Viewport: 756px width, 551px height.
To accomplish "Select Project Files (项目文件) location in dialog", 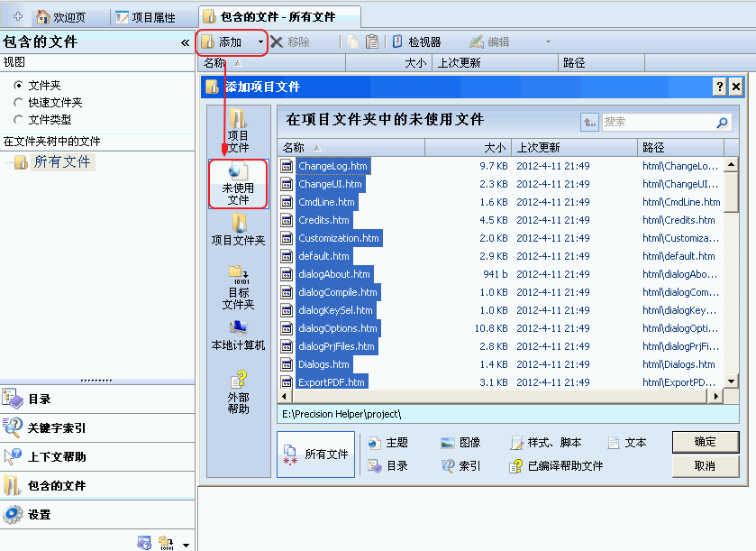I will click(x=238, y=132).
